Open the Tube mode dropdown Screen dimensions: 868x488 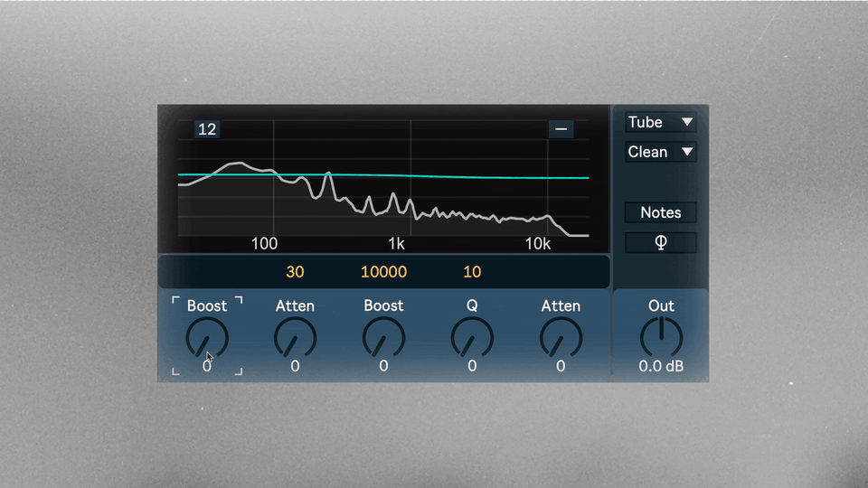[660, 122]
